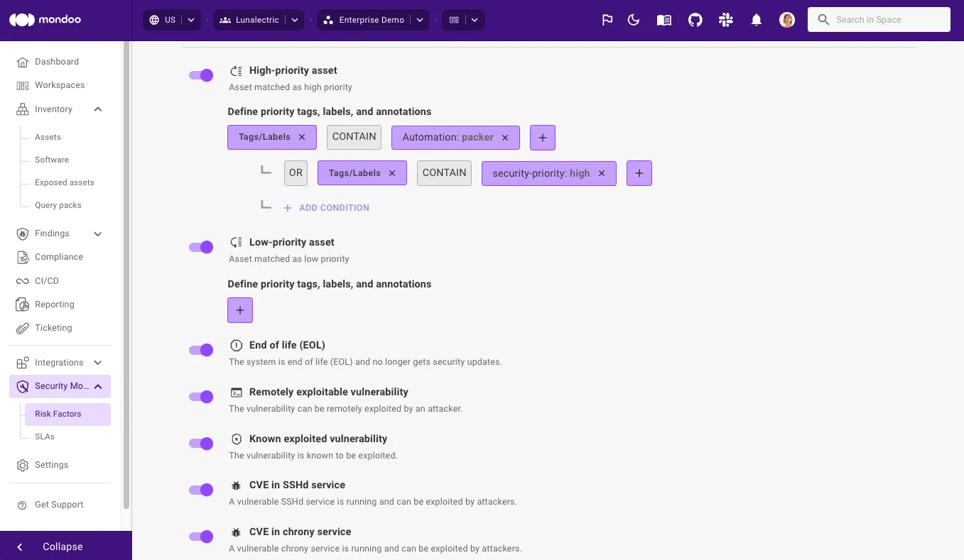The width and height of the screenshot is (964, 560).
Task: Click the flag icon in top bar
Action: [x=607, y=20]
